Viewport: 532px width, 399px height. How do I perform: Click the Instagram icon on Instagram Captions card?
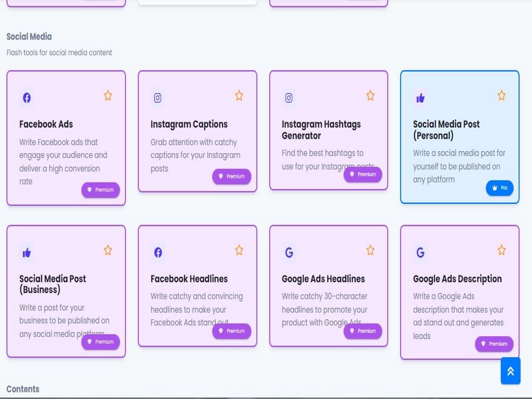click(x=157, y=98)
